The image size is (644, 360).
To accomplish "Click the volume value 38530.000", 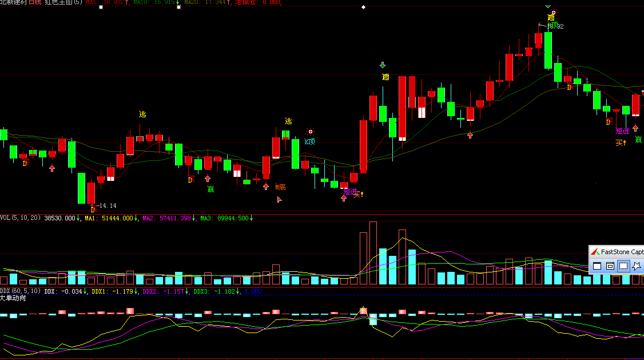I will (x=59, y=218).
